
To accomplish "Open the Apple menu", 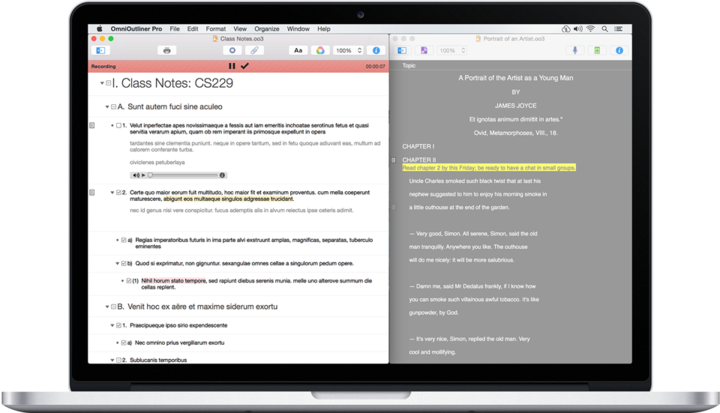I will [99, 29].
